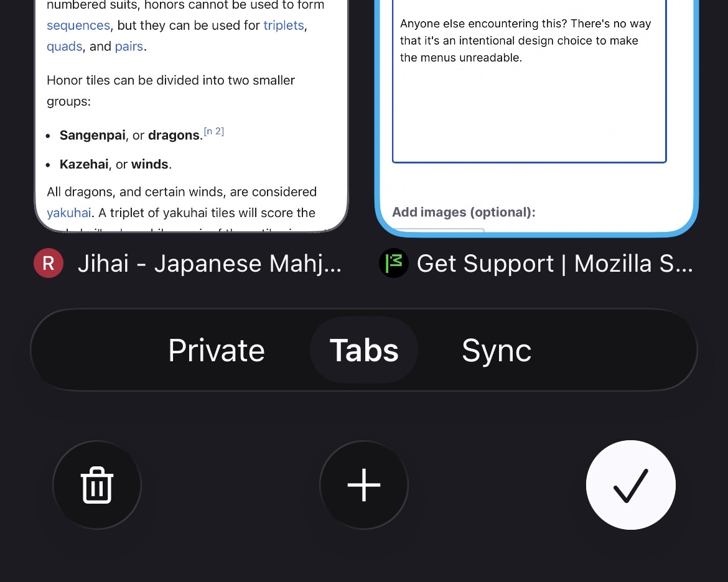Click the pairs link
The width and height of the screenshot is (728, 582).
(x=129, y=47)
